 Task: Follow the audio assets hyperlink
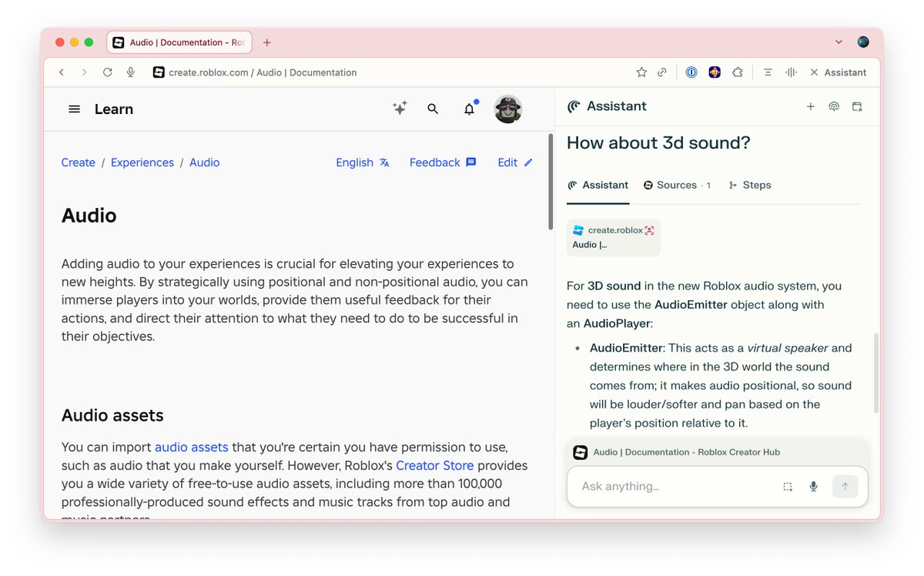[x=192, y=447]
